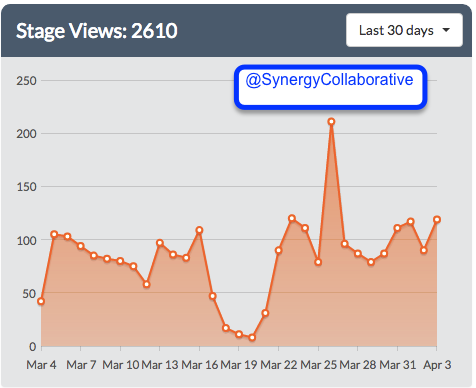Click the Mar 22 x-axis label
The height and width of the screenshot is (388, 476).
(279, 365)
